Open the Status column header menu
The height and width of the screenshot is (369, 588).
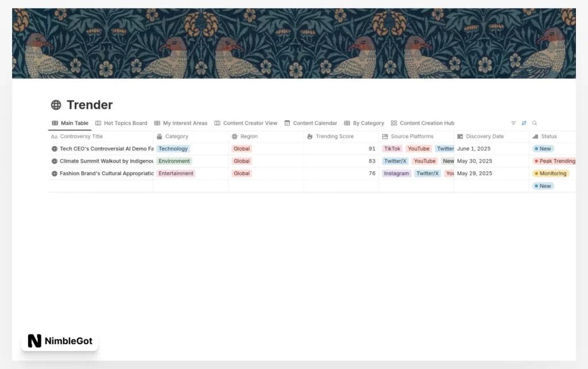(553, 136)
